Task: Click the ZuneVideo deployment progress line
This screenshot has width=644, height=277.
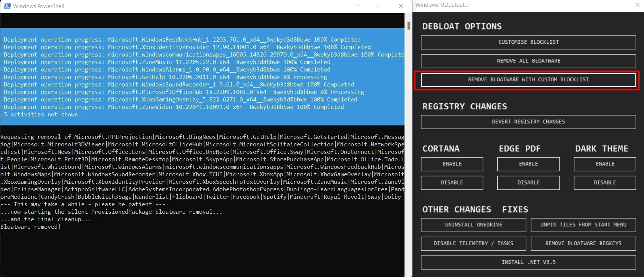Action: pyautogui.click(x=174, y=107)
